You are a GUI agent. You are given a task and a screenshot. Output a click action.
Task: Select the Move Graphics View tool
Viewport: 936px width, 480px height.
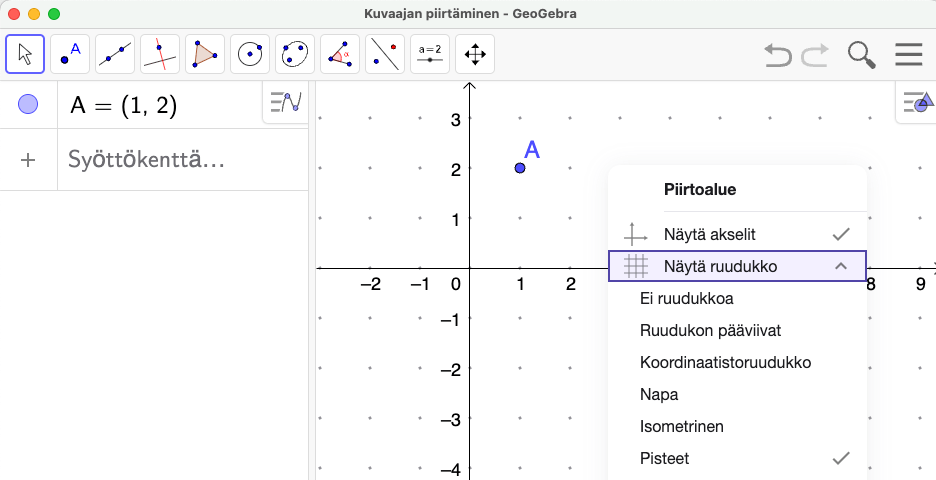(x=475, y=54)
